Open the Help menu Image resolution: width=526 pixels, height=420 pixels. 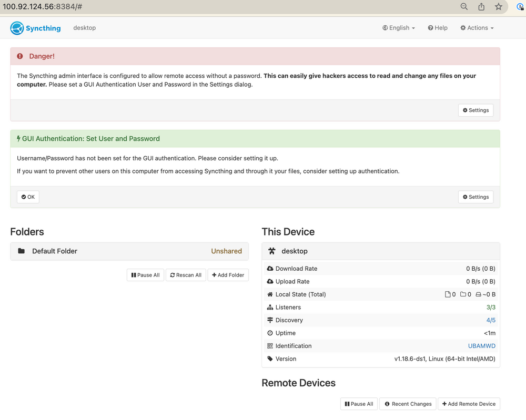click(x=438, y=28)
